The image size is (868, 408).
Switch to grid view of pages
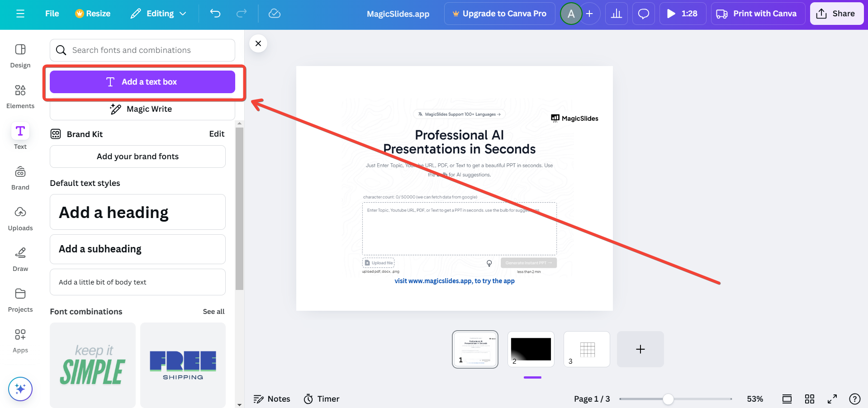tap(810, 399)
